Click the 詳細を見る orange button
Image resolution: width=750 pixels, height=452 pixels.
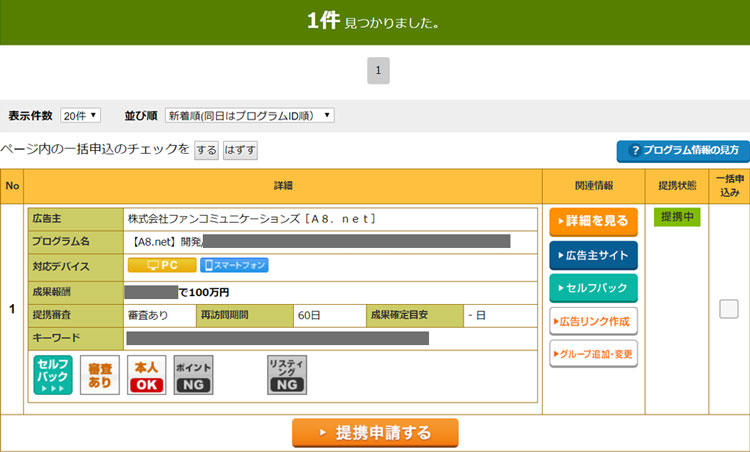coord(594,221)
